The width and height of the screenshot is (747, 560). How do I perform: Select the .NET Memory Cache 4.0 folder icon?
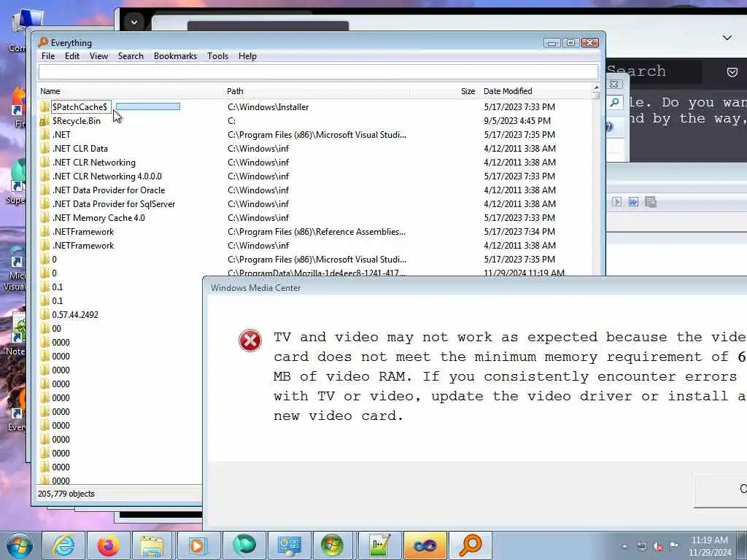[x=44, y=217]
